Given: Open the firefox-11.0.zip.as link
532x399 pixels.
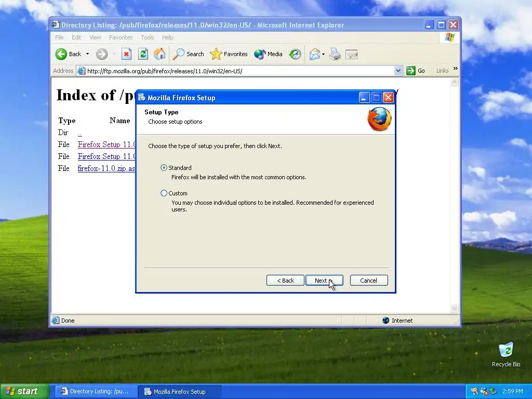Looking at the screenshot, I should 106,168.
